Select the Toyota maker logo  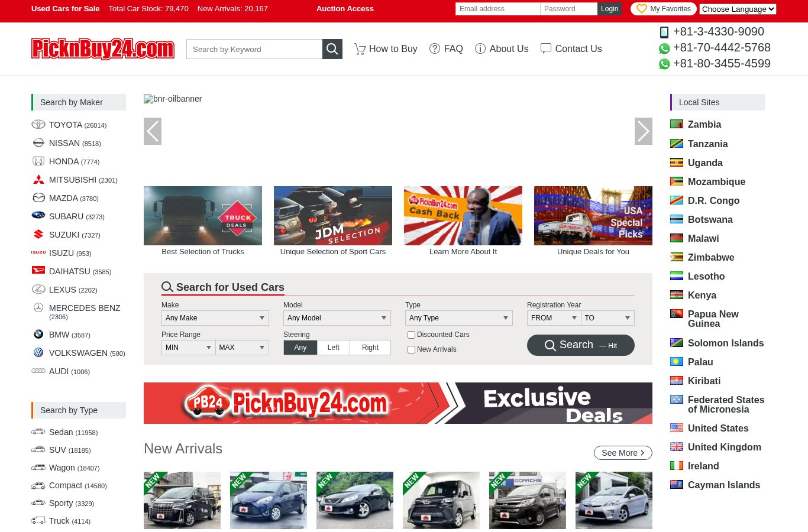pyautogui.click(x=38, y=125)
